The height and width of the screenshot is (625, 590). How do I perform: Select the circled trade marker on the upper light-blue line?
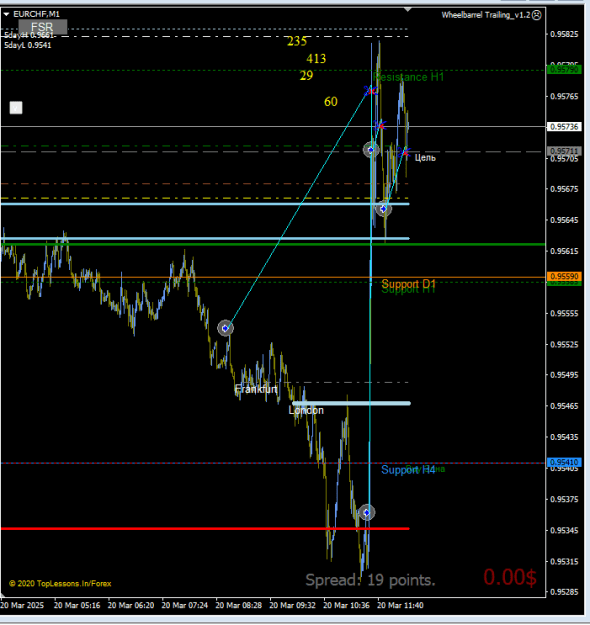pos(384,209)
